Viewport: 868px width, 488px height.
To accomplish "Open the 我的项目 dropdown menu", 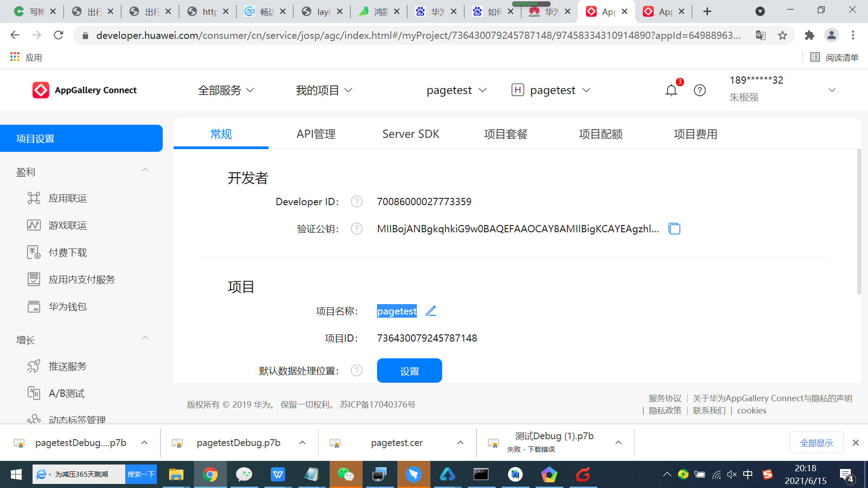I will (324, 90).
